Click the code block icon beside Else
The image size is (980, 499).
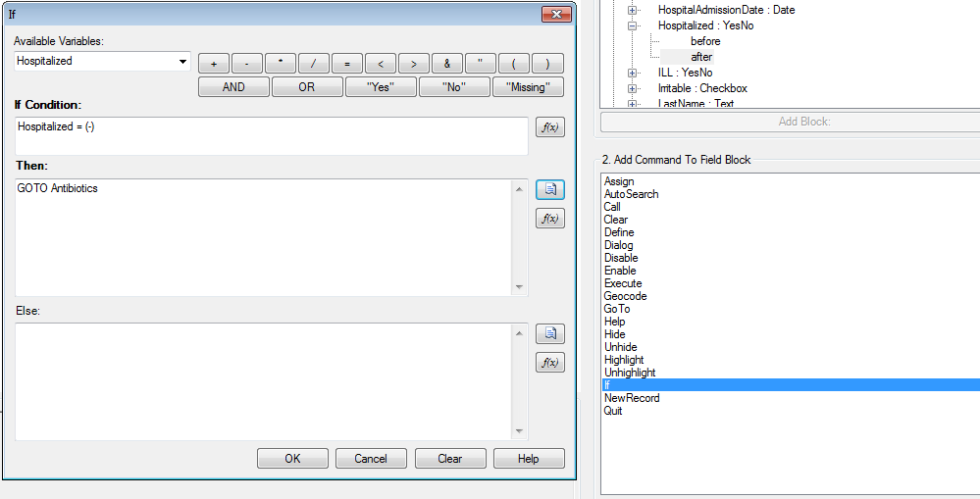coord(549,333)
